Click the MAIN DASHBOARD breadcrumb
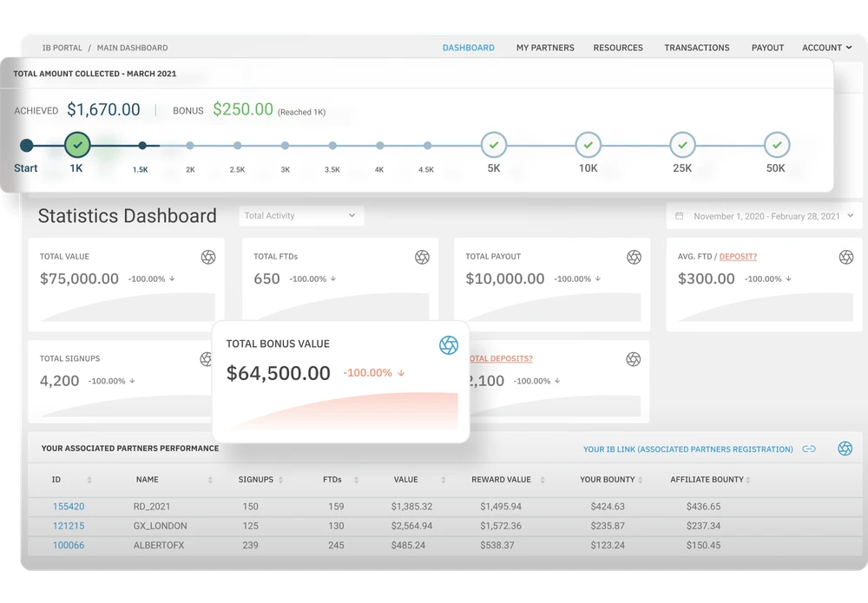The width and height of the screenshot is (868, 603). [x=132, y=48]
